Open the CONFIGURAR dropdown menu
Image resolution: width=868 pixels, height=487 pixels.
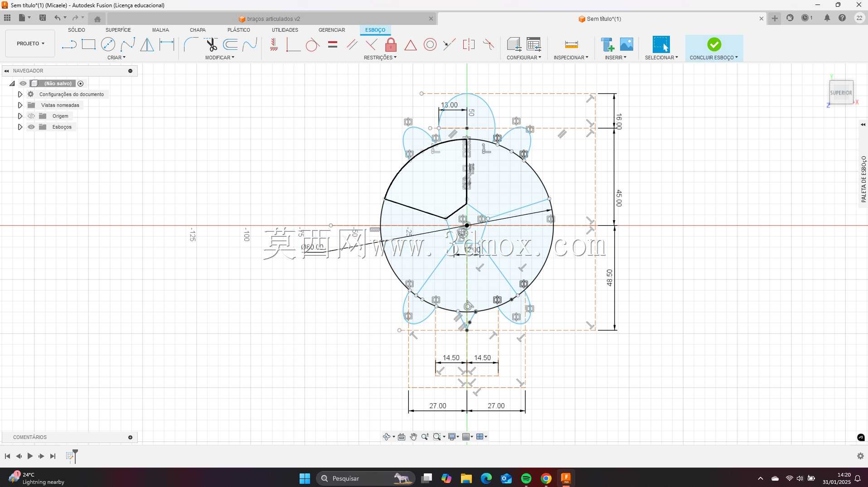click(524, 58)
